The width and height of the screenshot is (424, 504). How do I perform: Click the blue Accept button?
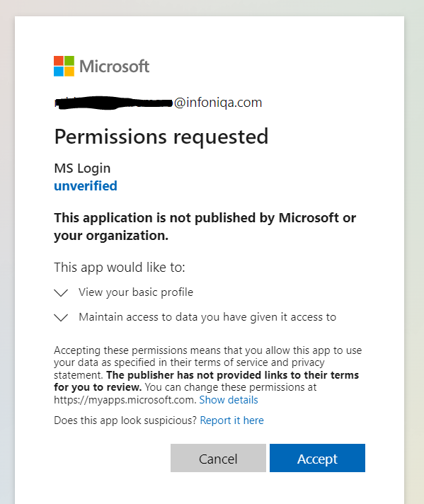tap(317, 458)
